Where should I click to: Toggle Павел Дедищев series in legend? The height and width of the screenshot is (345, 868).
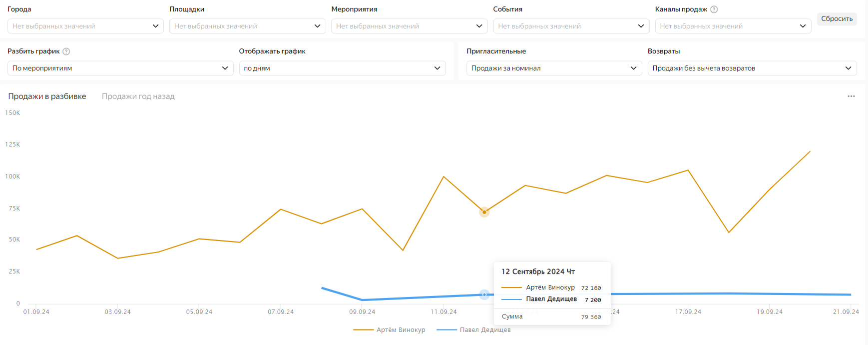[x=473, y=330]
